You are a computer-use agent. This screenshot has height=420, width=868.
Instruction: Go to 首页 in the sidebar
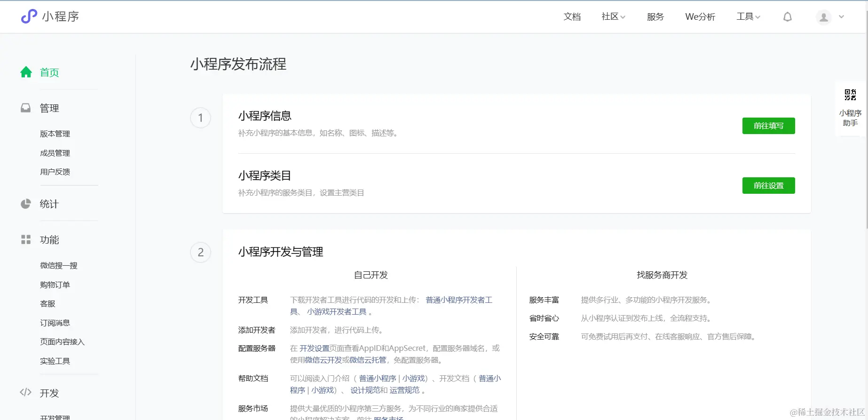coord(49,72)
